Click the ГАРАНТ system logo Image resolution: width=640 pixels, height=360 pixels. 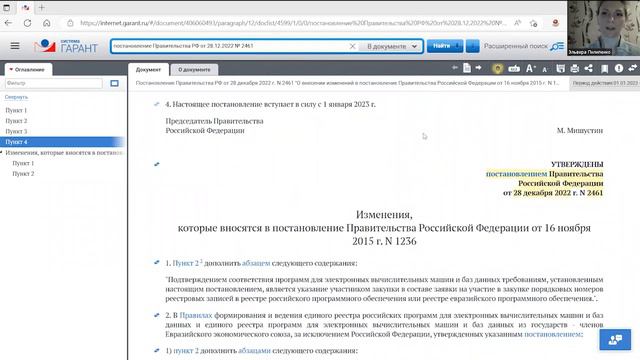coord(66,46)
